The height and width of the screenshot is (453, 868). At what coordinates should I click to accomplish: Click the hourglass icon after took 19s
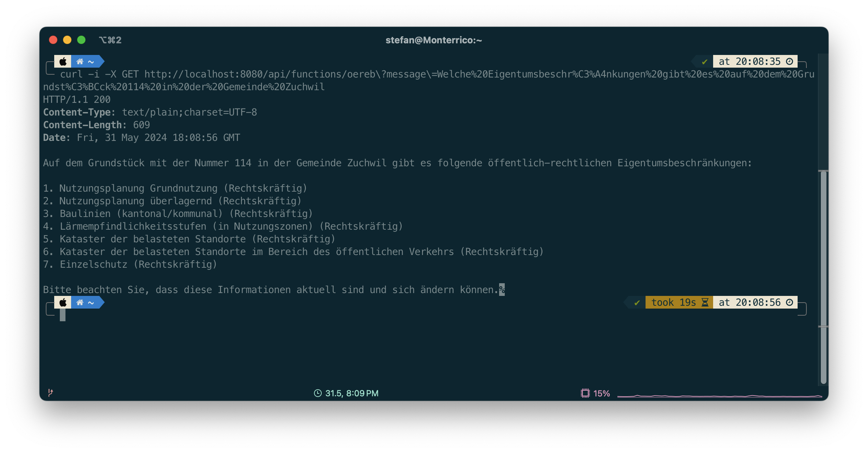pyautogui.click(x=705, y=303)
